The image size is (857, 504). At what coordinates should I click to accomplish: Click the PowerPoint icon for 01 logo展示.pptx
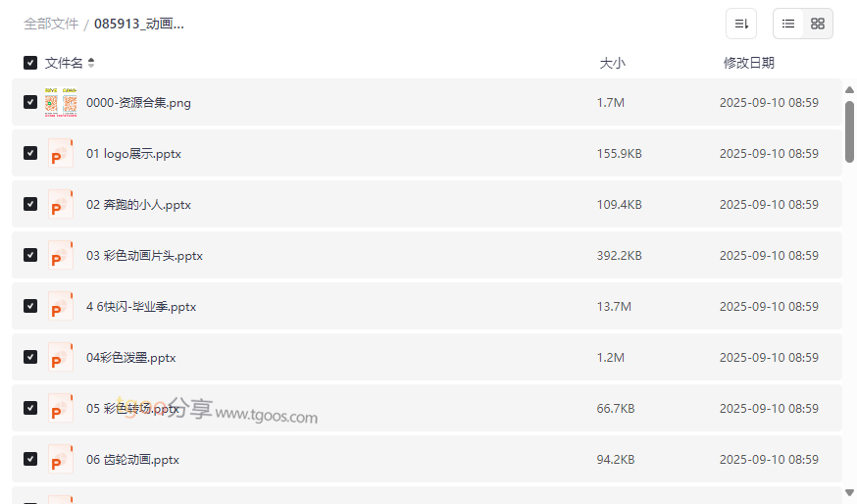(61, 154)
